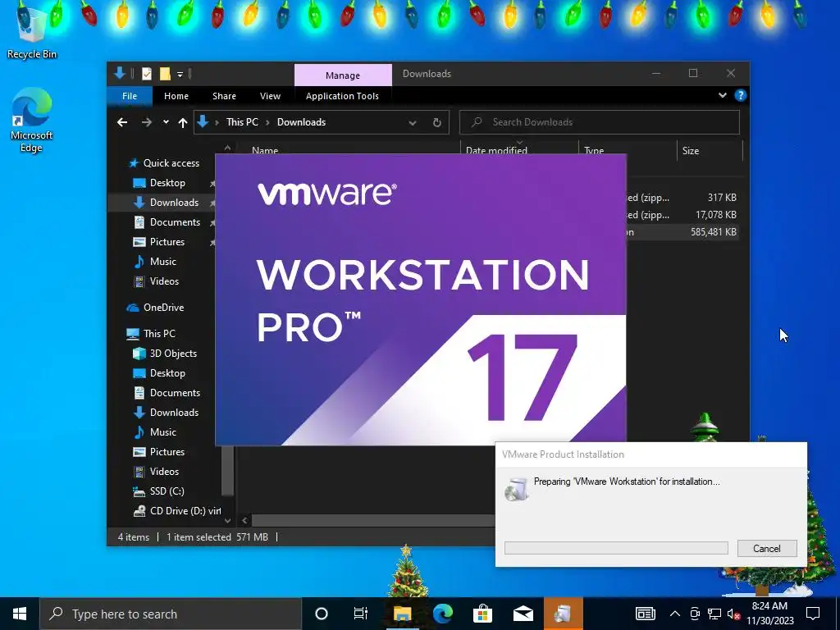
Task: Open the Windows Start menu
Action: (x=20, y=614)
